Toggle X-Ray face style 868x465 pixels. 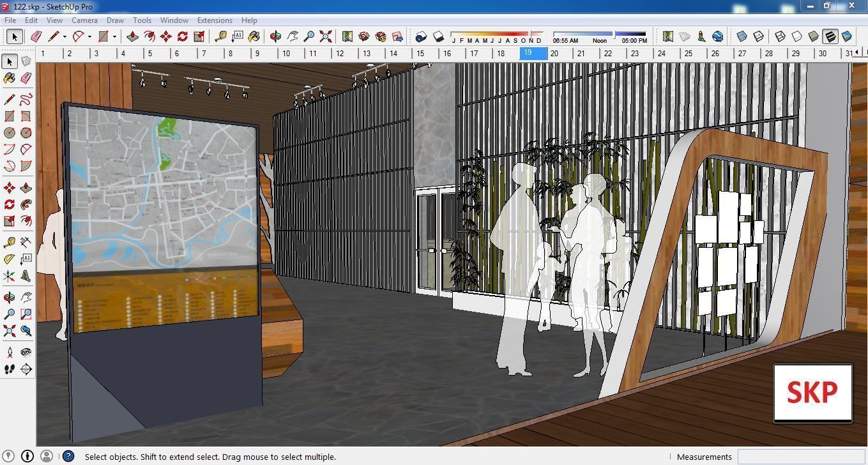coord(742,36)
